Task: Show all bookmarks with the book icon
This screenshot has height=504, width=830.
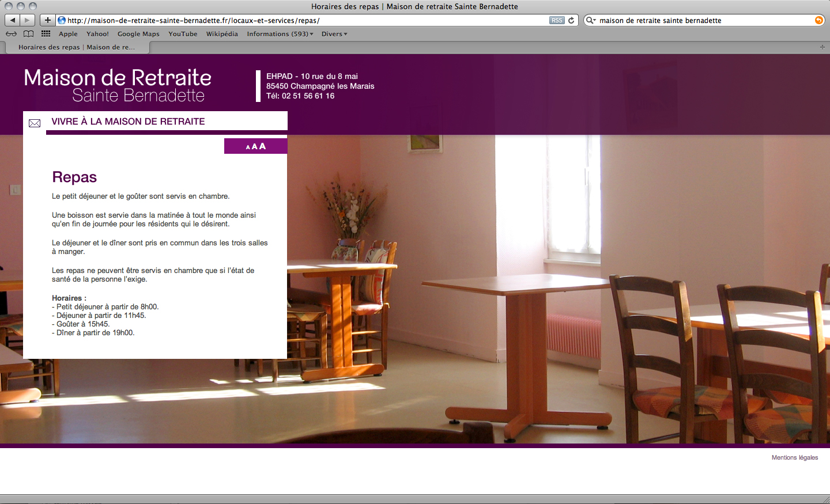Action: coord(28,34)
